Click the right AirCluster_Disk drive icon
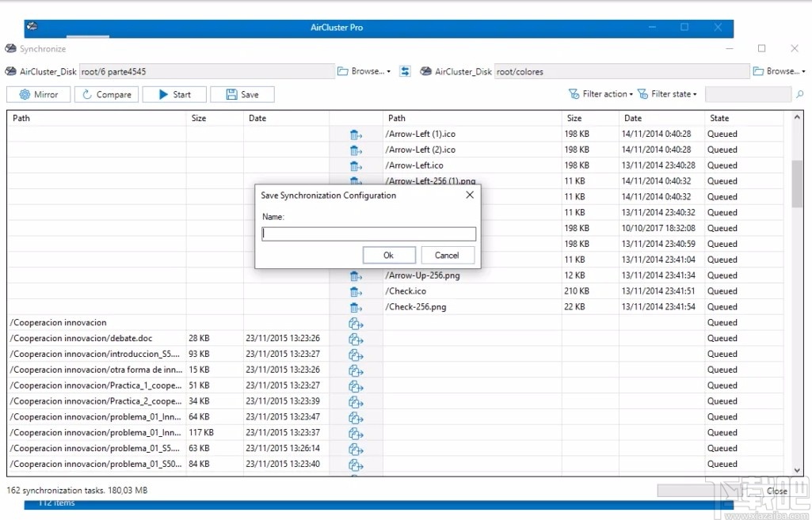812x520 pixels. click(x=425, y=71)
